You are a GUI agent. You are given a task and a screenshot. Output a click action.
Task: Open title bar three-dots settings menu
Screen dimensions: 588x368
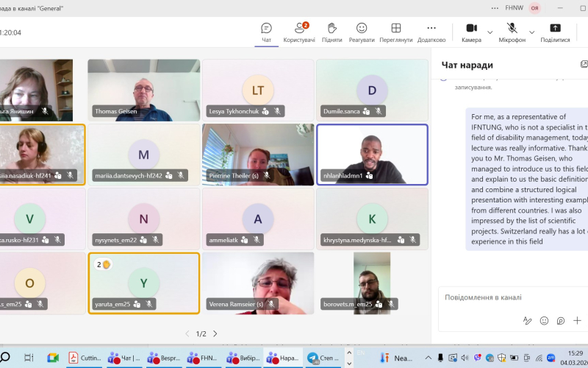pyautogui.click(x=495, y=8)
